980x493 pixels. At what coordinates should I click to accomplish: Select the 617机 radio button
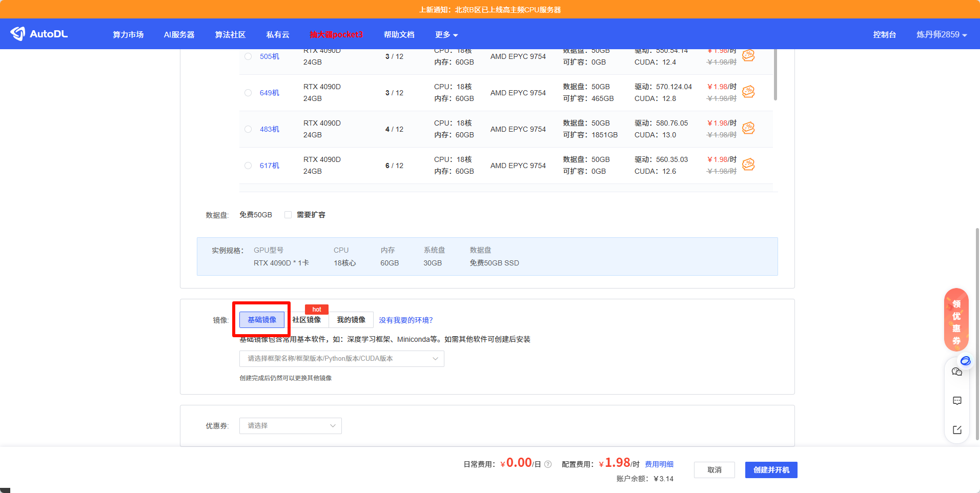[x=248, y=166]
